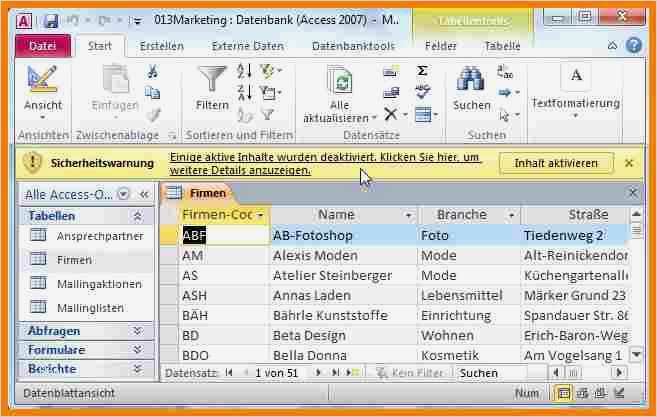657x417 pixels.
Task: Click Kein Filter indicator
Action: [x=409, y=373]
